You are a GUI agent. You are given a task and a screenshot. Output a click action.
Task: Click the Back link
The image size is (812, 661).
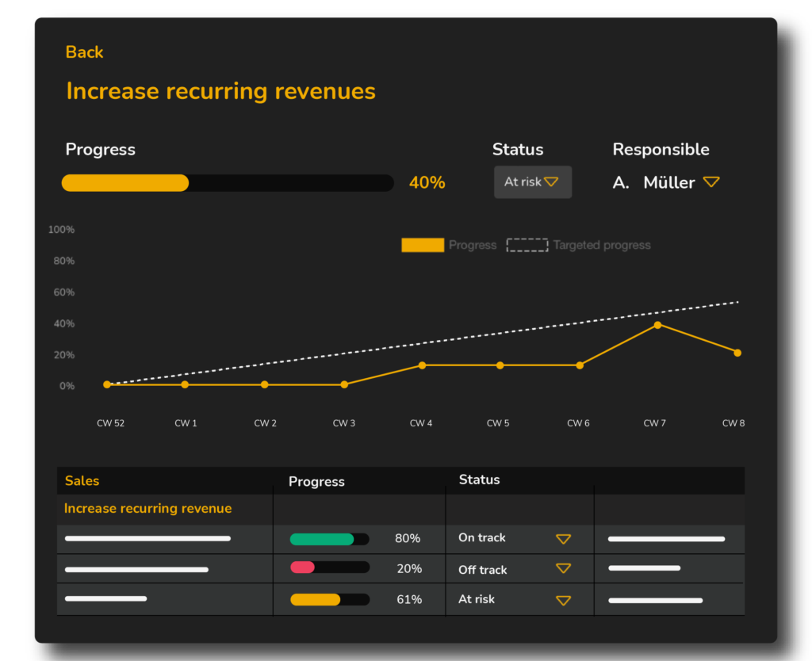click(x=83, y=52)
